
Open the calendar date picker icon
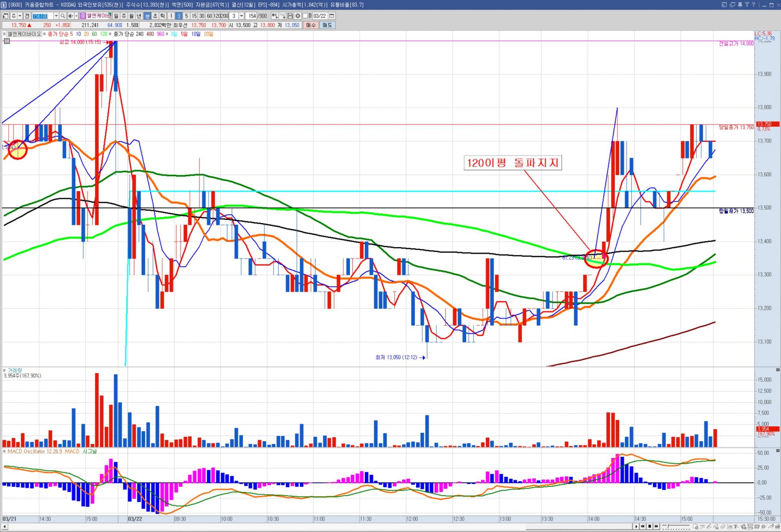(332, 16)
